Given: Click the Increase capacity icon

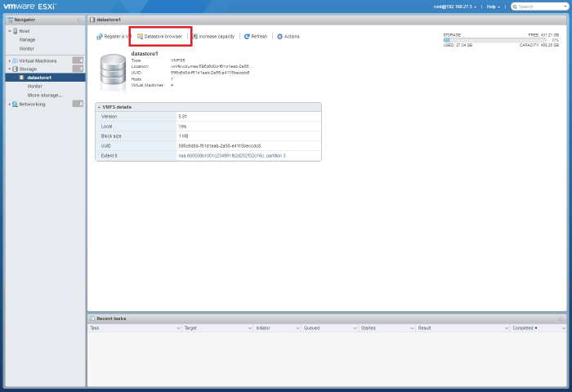Looking at the screenshot, I should pos(194,37).
